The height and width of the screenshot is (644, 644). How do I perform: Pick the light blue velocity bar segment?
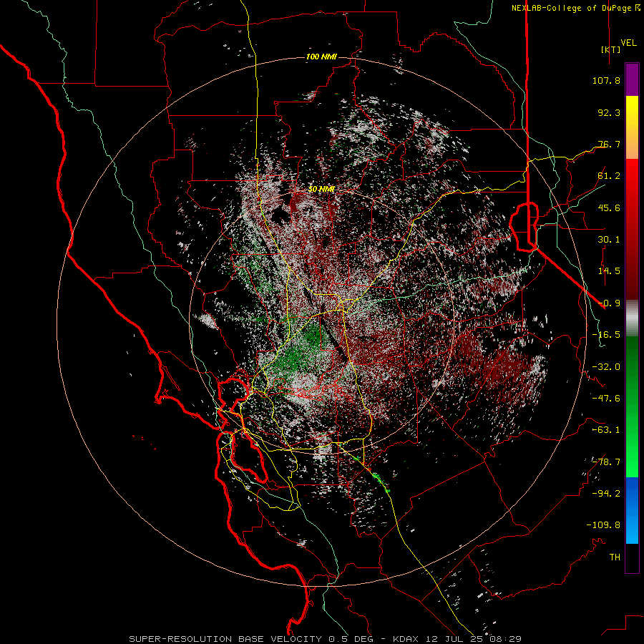pyautogui.click(x=632, y=528)
